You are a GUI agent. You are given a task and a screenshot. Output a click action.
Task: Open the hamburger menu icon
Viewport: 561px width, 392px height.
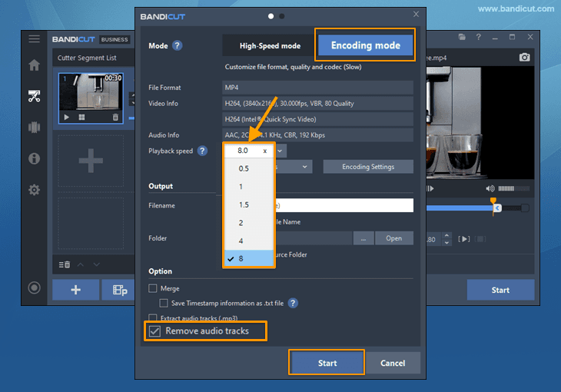[34, 38]
